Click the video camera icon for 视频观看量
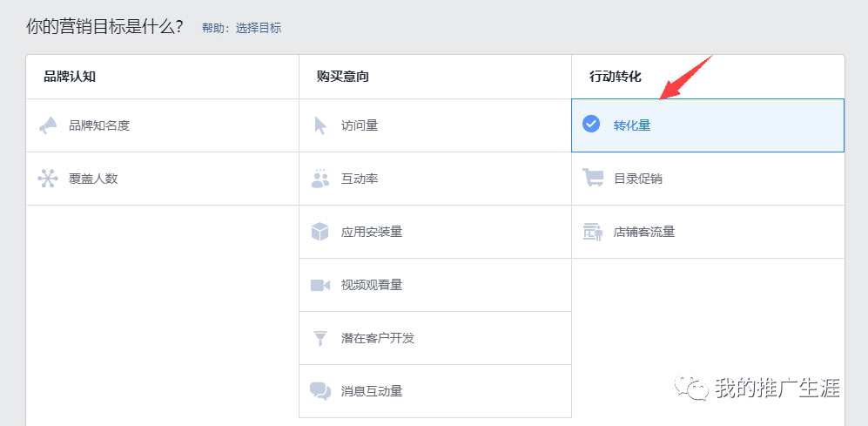This screenshot has width=868, height=426. pyautogui.click(x=320, y=285)
